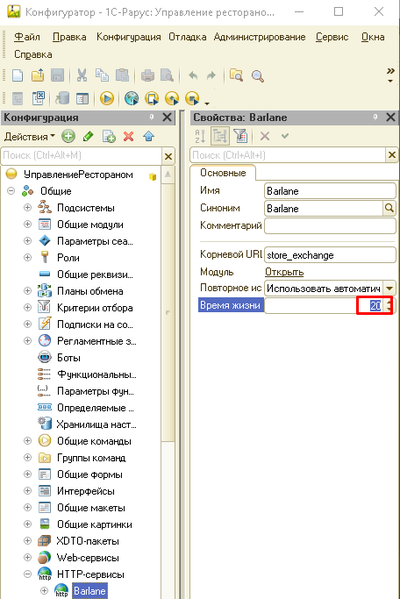Click the Copy toolbar icon

102,76
